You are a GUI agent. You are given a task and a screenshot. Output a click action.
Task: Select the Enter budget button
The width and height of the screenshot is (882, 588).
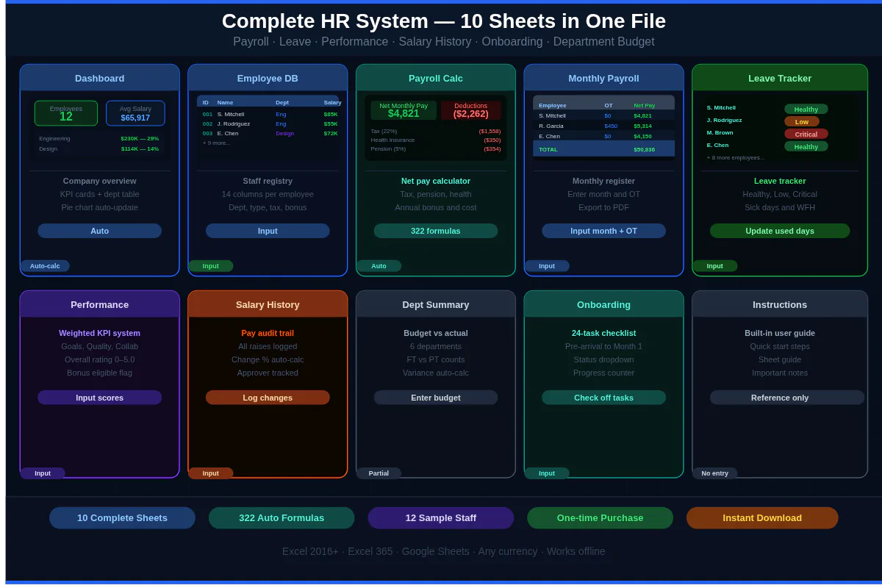pyautogui.click(x=436, y=398)
